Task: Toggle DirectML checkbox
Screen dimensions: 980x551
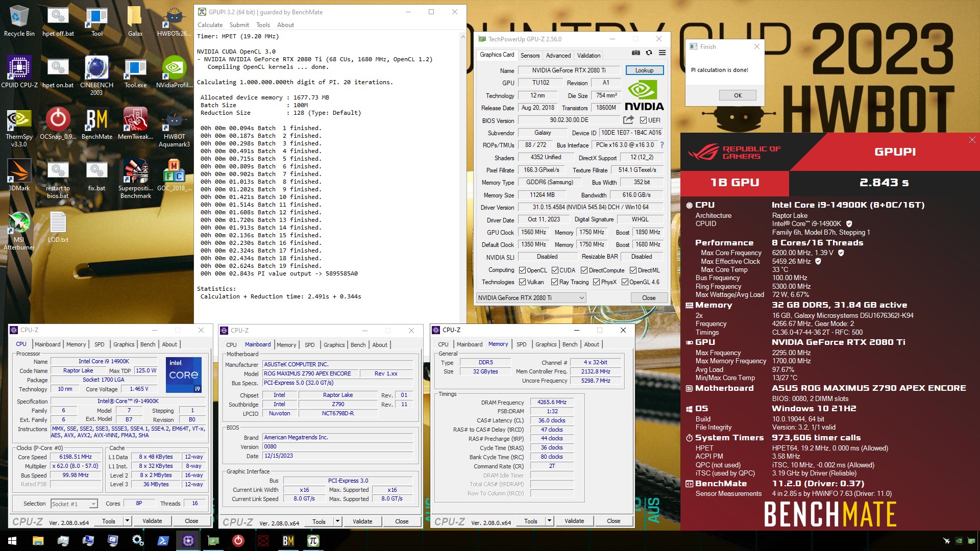Action: 633,270
